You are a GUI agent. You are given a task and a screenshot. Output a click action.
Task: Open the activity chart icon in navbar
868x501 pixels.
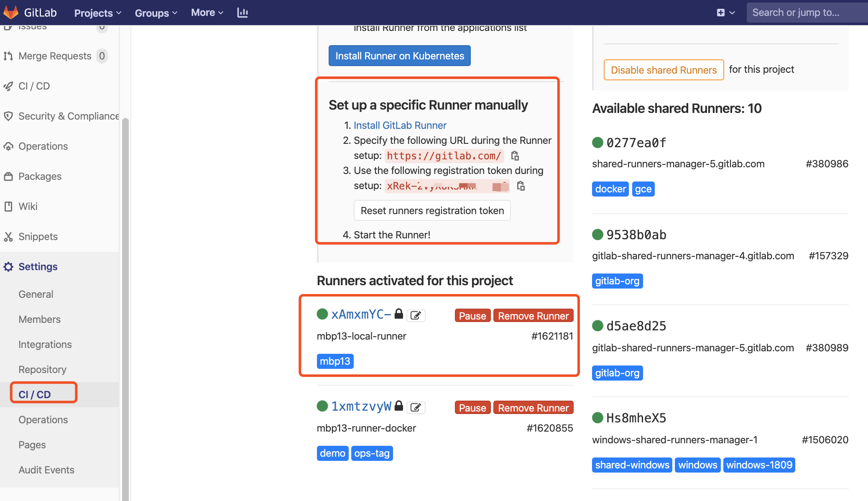coord(243,13)
